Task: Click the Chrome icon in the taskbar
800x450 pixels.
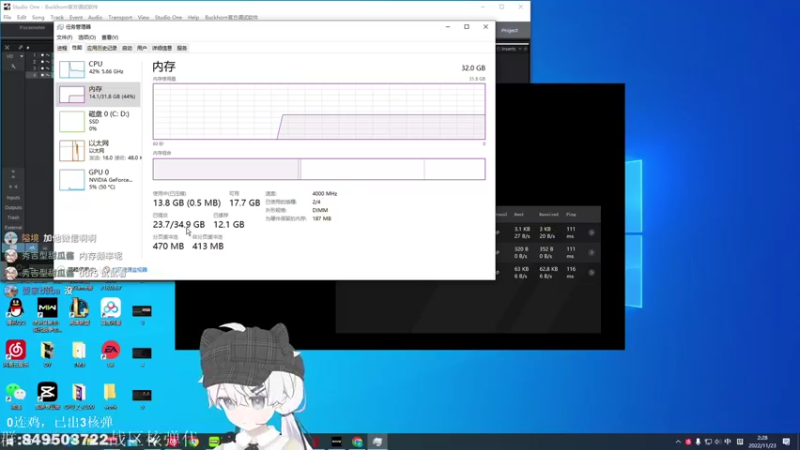Action: (x=357, y=441)
